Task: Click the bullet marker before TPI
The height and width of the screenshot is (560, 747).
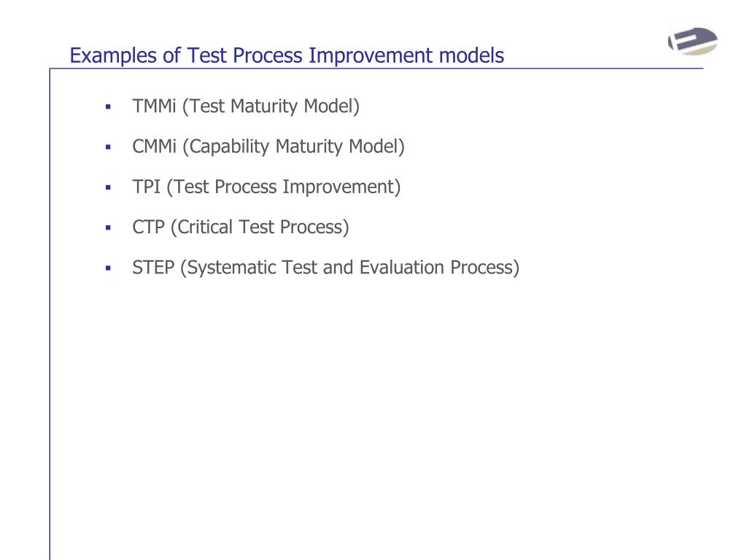Action: point(108,187)
